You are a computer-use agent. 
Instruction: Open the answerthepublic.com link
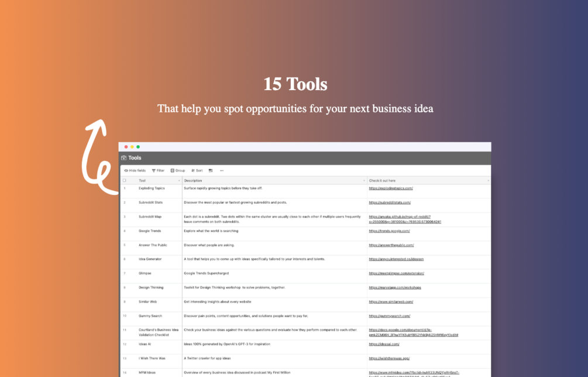[391, 245]
